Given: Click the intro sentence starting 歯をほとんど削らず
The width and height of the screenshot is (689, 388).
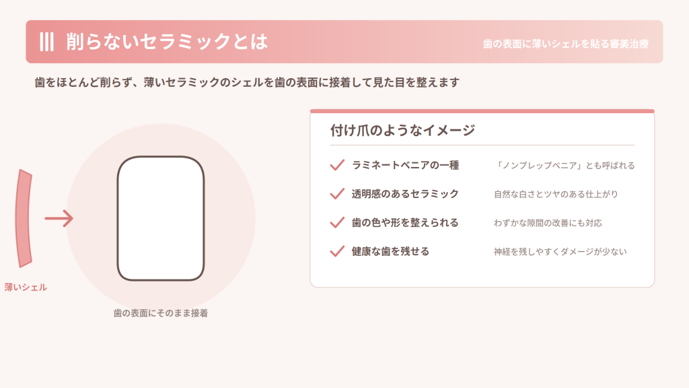Looking at the screenshot, I should [x=247, y=82].
